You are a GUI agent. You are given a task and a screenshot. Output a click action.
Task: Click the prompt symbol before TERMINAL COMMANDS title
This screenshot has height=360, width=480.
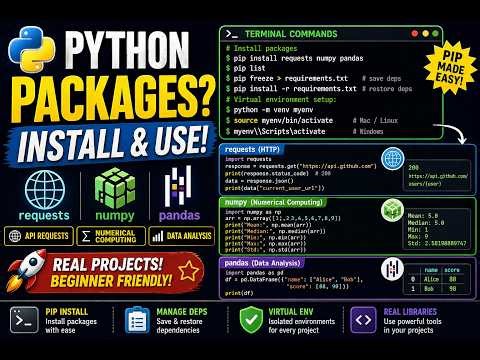(x=232, y=34)
